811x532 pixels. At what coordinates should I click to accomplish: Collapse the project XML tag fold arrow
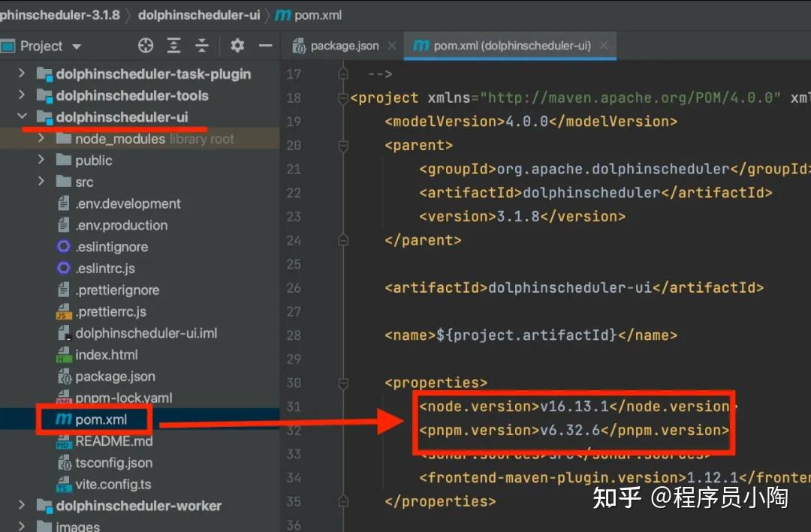pos(343,97)
